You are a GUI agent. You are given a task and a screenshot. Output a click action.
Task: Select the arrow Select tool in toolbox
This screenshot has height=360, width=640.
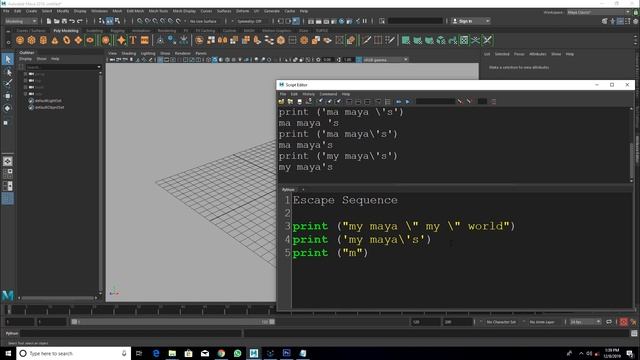[8, 60]
